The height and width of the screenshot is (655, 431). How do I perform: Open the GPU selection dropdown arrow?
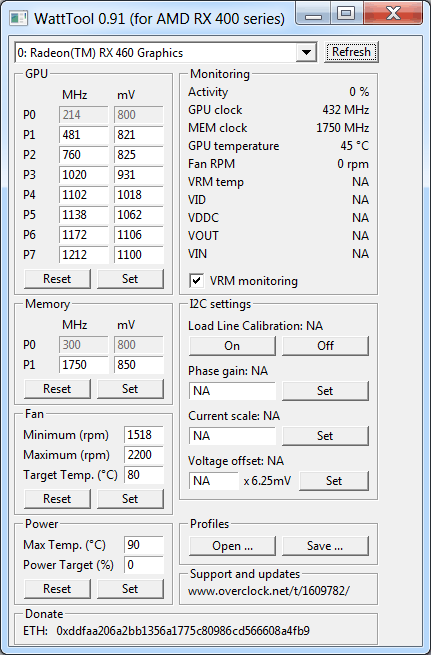[x=307, y=53]
